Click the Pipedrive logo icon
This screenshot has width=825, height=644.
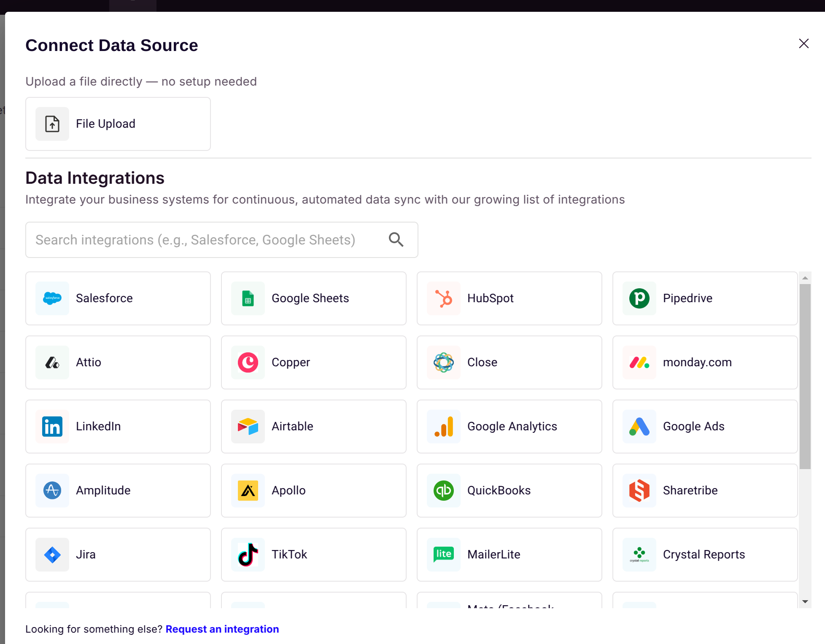(x=639, y=298)
